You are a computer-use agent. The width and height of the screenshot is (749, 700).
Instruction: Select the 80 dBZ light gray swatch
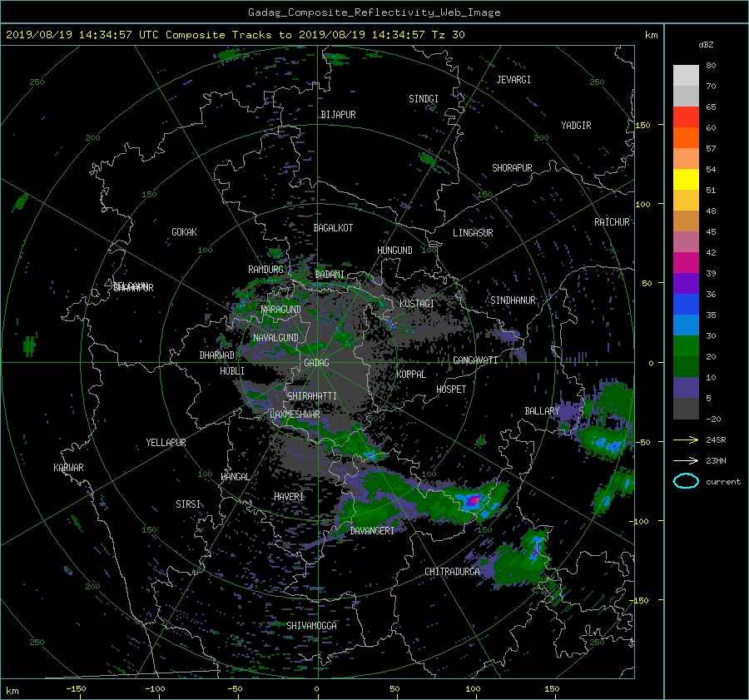pos(686,76)
